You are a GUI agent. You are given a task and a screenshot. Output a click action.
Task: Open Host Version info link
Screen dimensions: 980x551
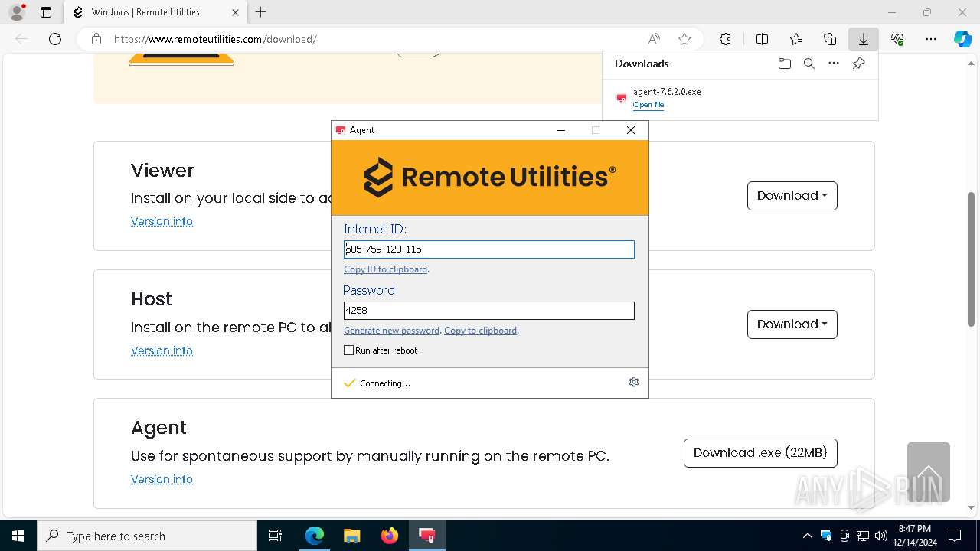[x=162, y=350]
